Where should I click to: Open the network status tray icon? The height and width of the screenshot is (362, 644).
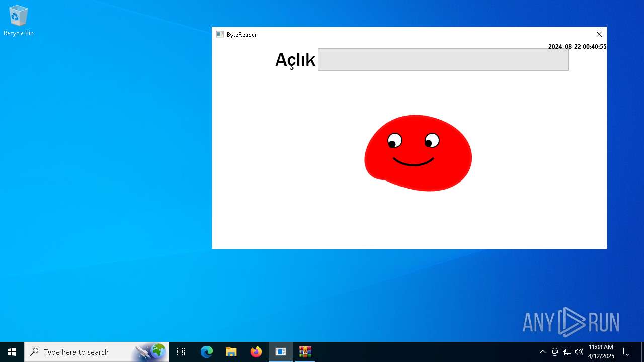point(567,352)
